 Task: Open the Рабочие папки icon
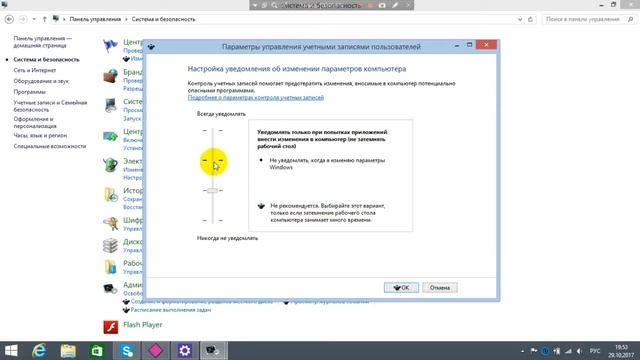[110, 267]
